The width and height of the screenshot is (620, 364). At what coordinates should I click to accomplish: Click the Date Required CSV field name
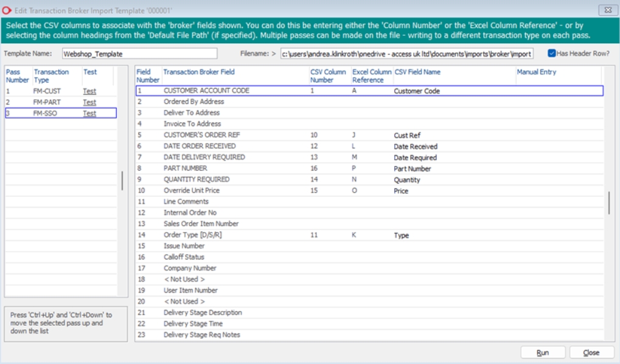pyautogui.click(x=415, y=157)
